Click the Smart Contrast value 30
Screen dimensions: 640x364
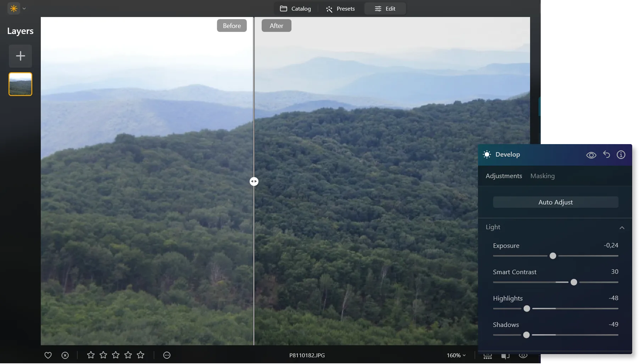click(x=614, y=272)
